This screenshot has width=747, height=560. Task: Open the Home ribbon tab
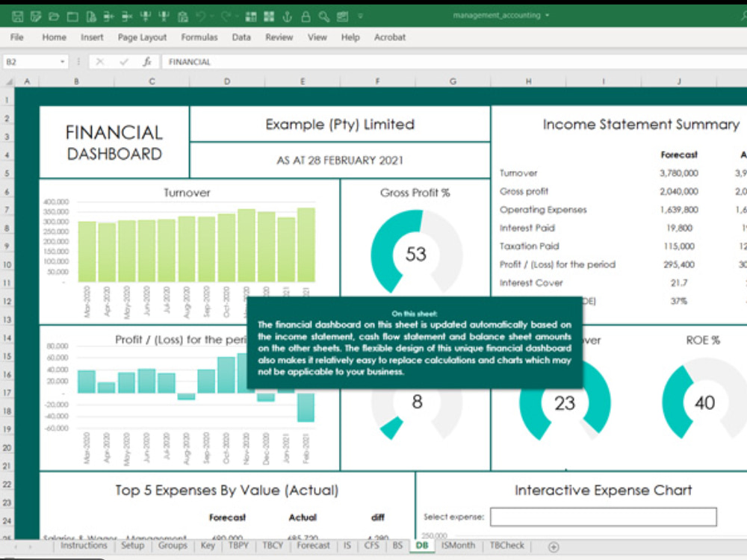point(55,37)
